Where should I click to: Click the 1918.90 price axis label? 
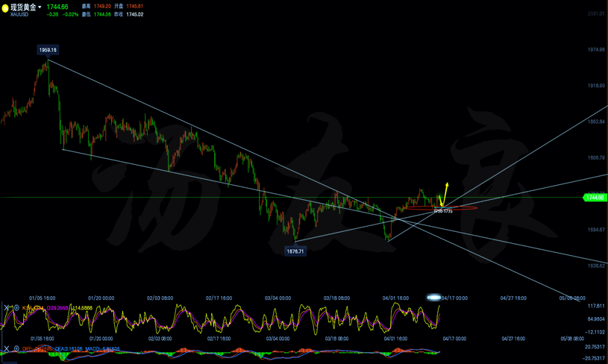[596, 86]
